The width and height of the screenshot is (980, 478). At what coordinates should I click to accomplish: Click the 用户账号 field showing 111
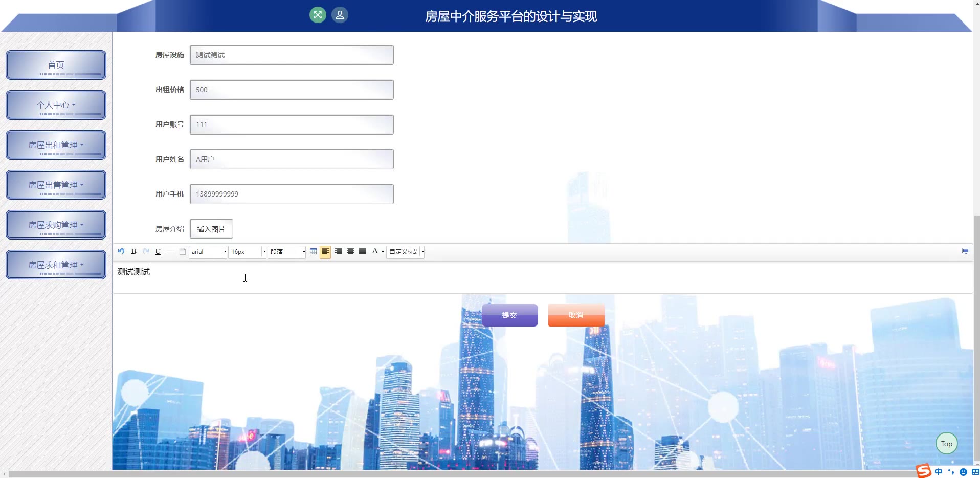(x=292, y=124)
